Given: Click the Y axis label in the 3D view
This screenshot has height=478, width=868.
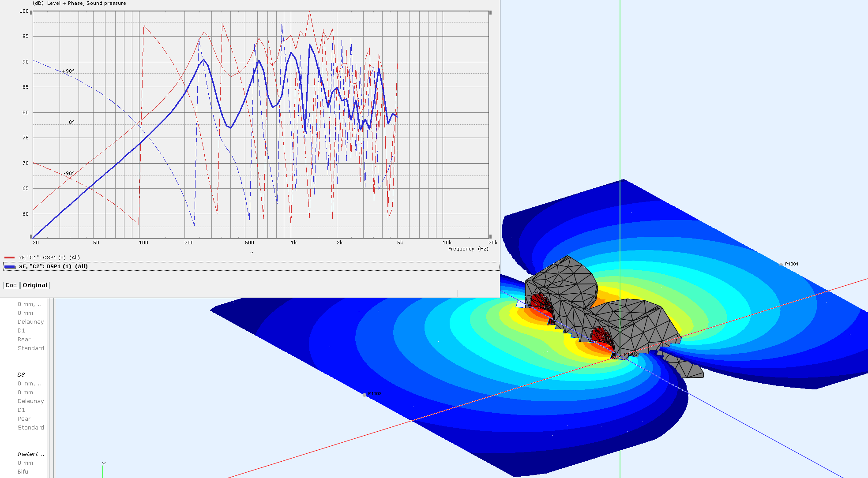Looking at the screenshot, I should click(104, 464).
